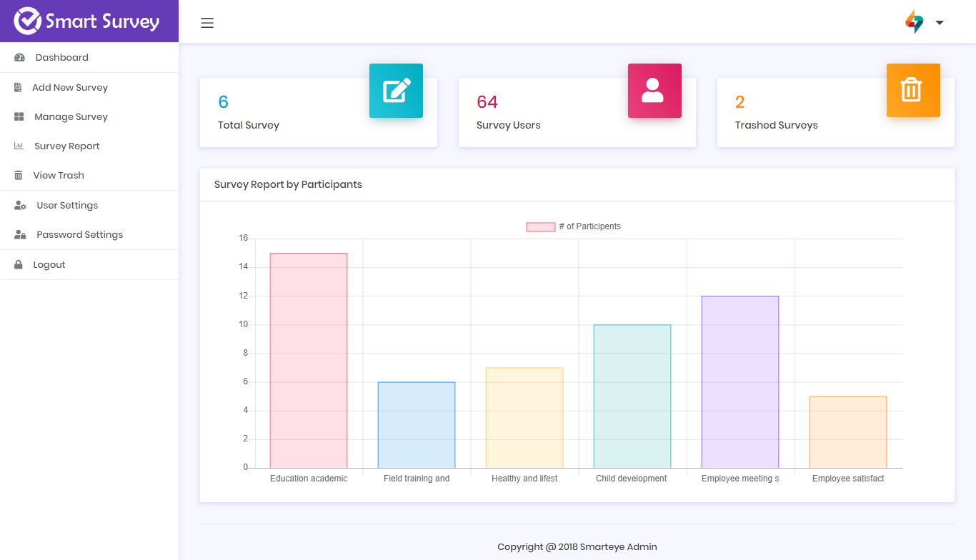
Task: Click the colorful profile avatar icon
Action: pyautogui.click(x=915, y=21)
